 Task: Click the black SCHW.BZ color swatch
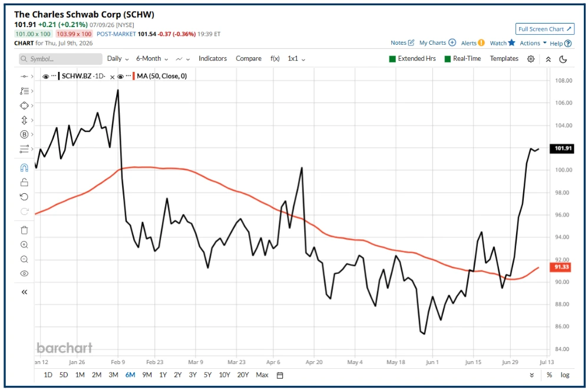pos(59,76)
